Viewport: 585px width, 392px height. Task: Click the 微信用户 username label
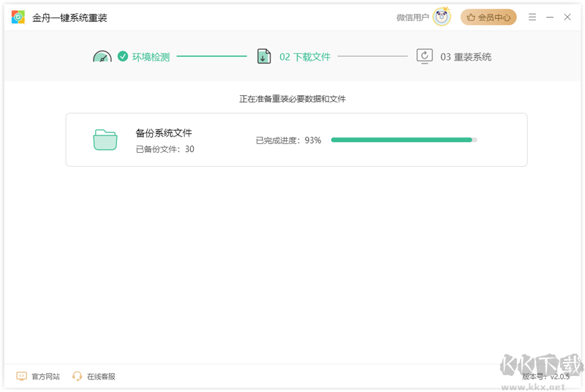point(412,18)
